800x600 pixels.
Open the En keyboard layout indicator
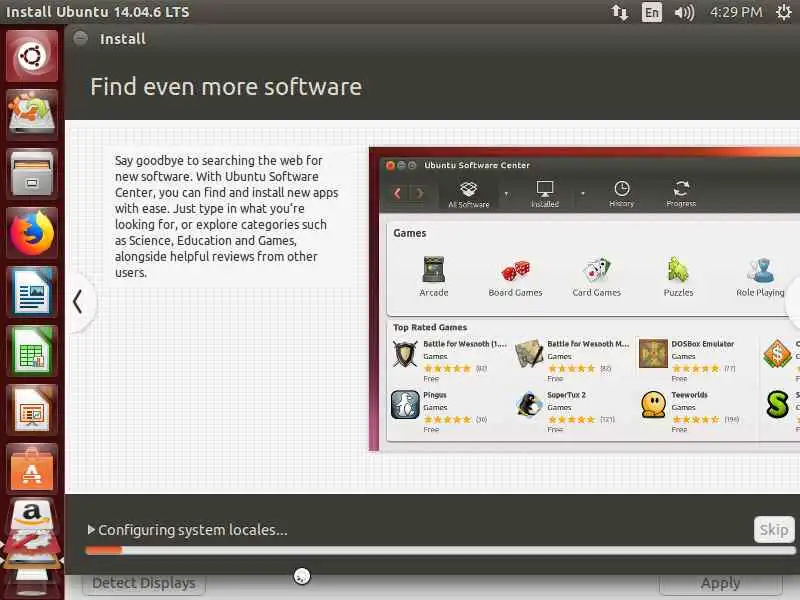pos(652,12)
